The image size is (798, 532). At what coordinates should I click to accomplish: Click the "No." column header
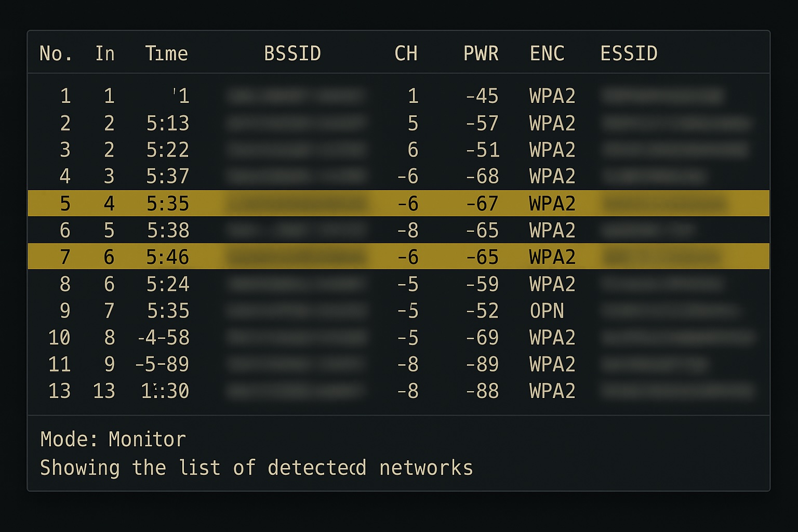coord(56,54)
